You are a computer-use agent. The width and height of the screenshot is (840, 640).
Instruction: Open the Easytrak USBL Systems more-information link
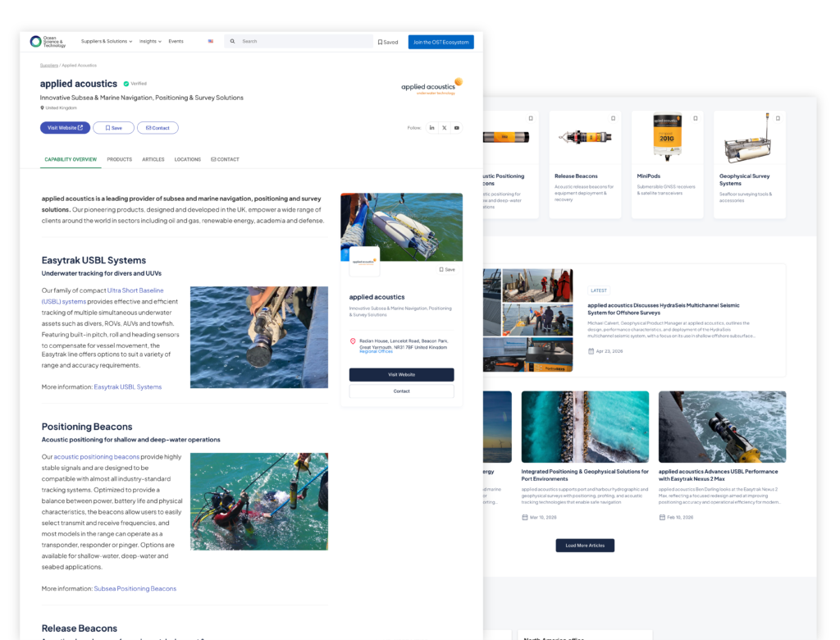tap(127, 387)
